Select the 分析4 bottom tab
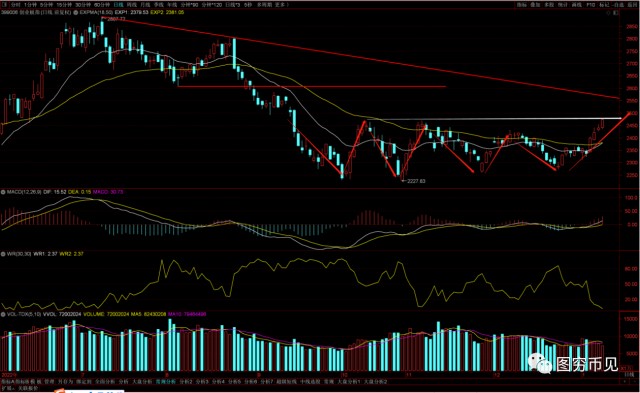640x393 pixels. [x=218, y=382]
